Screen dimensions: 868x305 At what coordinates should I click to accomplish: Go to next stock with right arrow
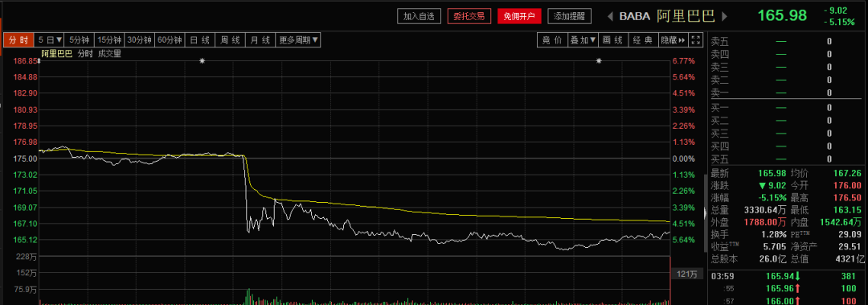pyautogui.click(x=725, y=16)
